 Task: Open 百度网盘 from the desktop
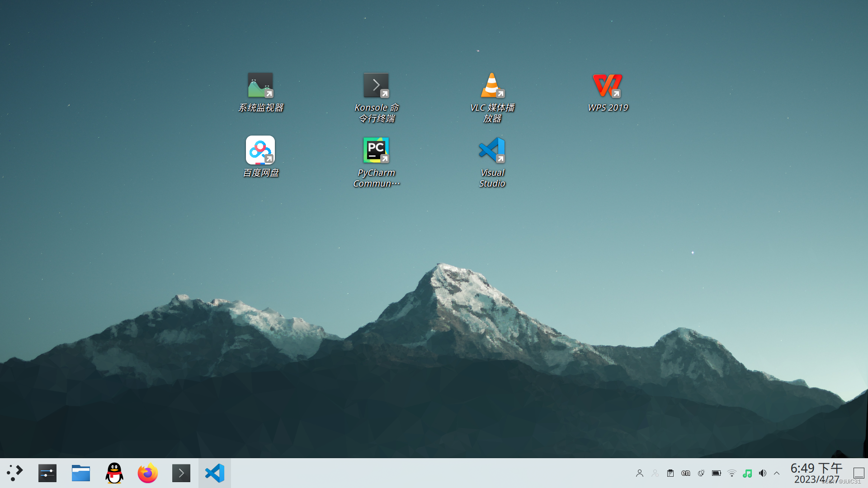click(260, 150)
